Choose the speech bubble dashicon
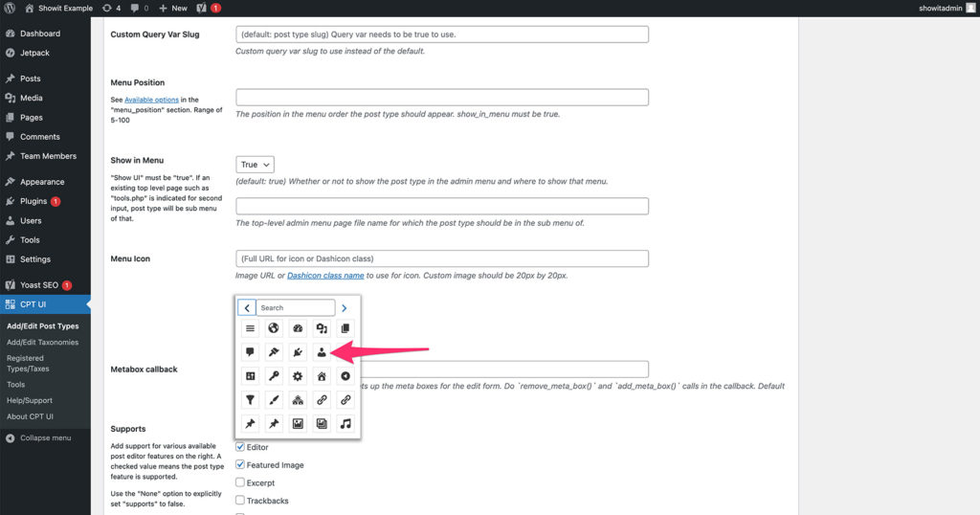 point(249,352)
